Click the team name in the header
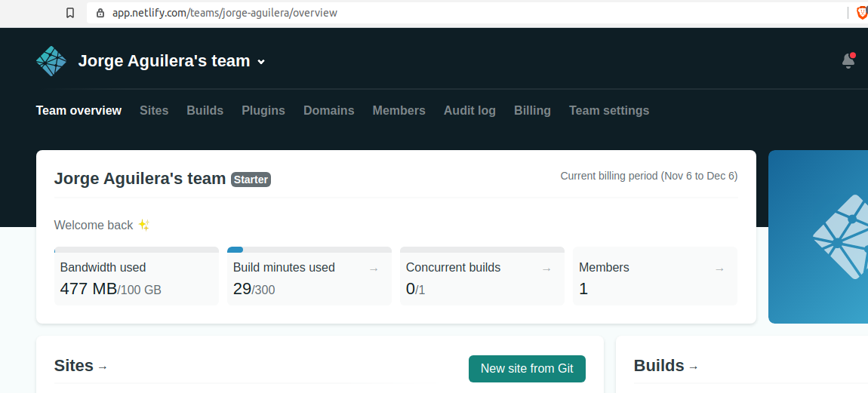 tap(165, 61)
